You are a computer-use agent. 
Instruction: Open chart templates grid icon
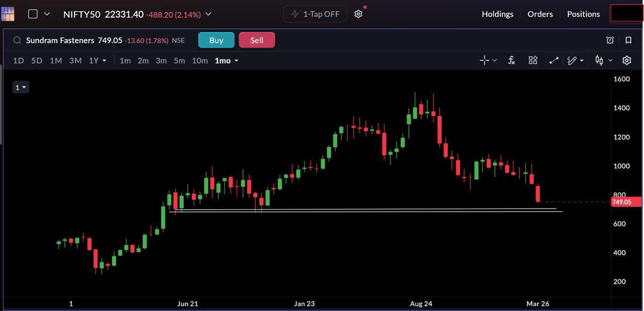[x=533, y=61]
